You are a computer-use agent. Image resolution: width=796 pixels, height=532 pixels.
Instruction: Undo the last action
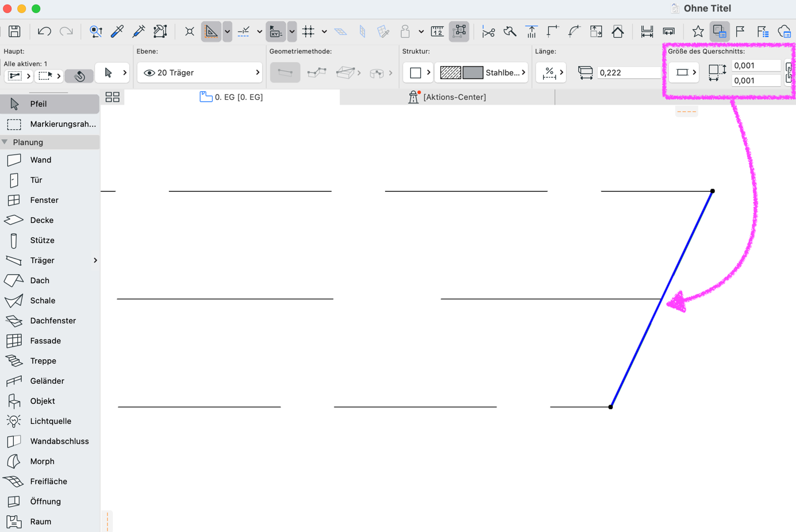click(44, 31)
